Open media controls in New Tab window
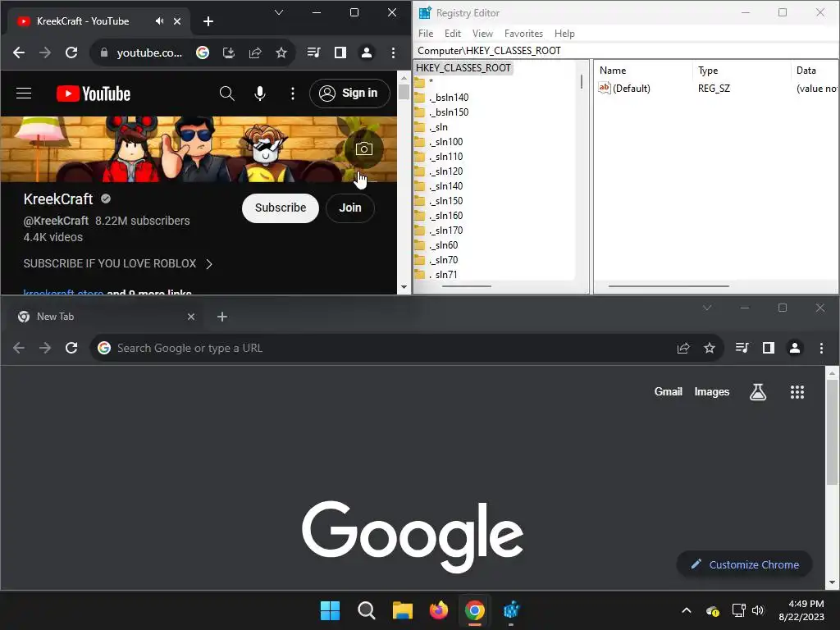This screenshot has height=630, width=840. [x=742, y=348]
